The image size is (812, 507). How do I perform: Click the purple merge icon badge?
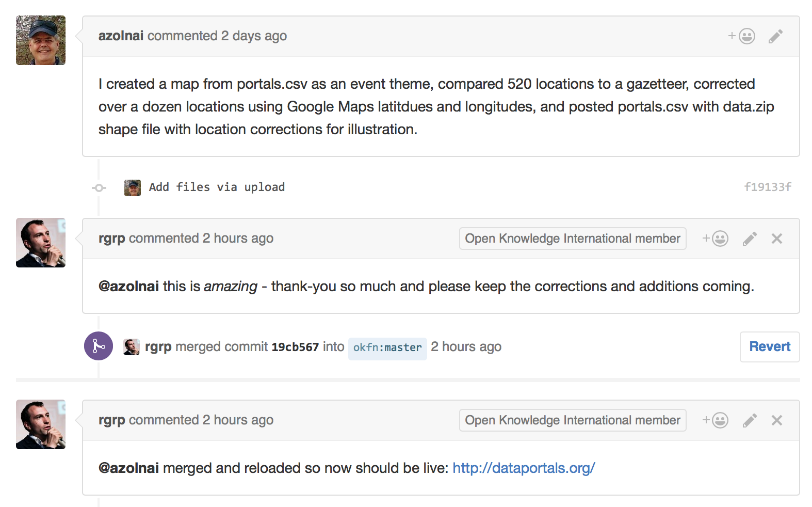[x=99, y=346]
